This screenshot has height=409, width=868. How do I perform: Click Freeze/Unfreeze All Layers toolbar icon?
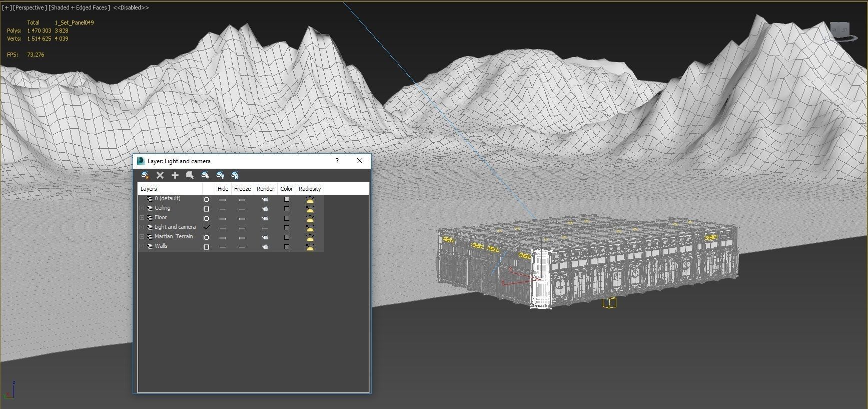point(235,175)
